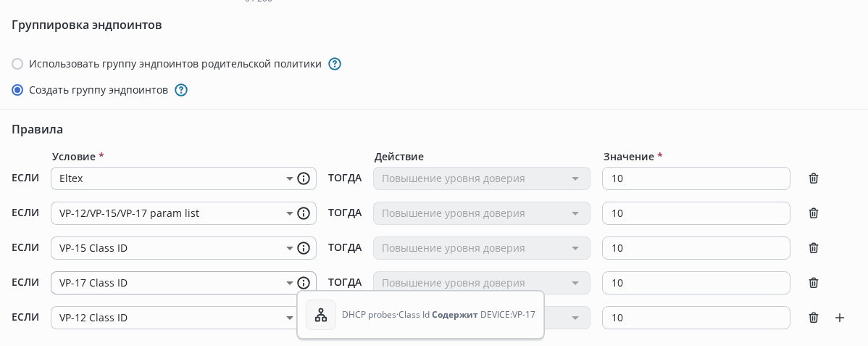
Task: Expand the Eltex condition dropdown
Action: (x=289, y=178)
